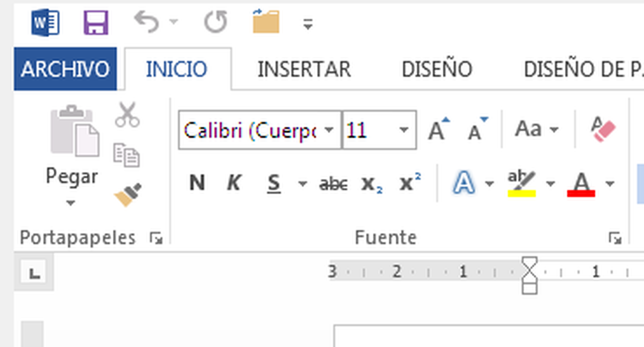Click the Cut scissors icon
This screenshot has width=644, height=347.
127,115
